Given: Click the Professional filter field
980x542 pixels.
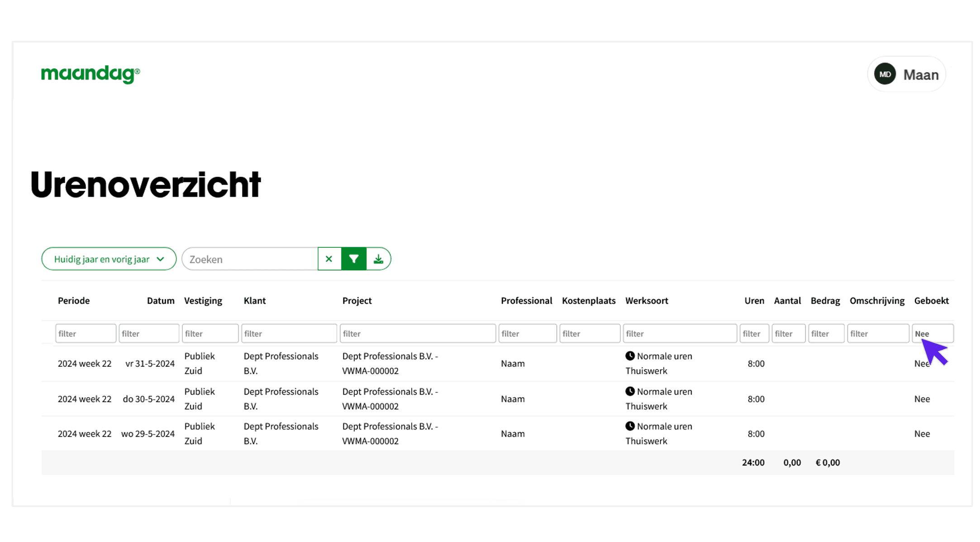Looking at the screenshot, I should (x=528, y=333).
